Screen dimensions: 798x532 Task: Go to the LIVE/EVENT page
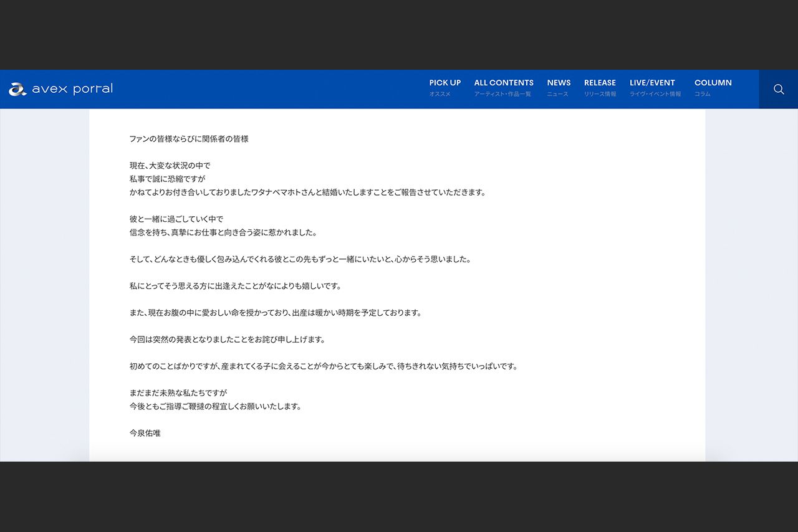tap(652, 82)
